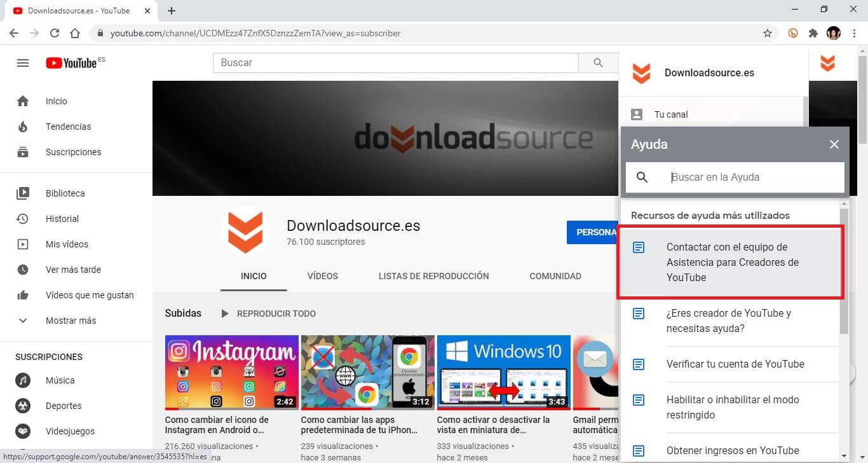Screen dimensions: 868x463
Task: Open Suscripciones sidebar icon
Action: pyautogui.click(x=23, y=152)
